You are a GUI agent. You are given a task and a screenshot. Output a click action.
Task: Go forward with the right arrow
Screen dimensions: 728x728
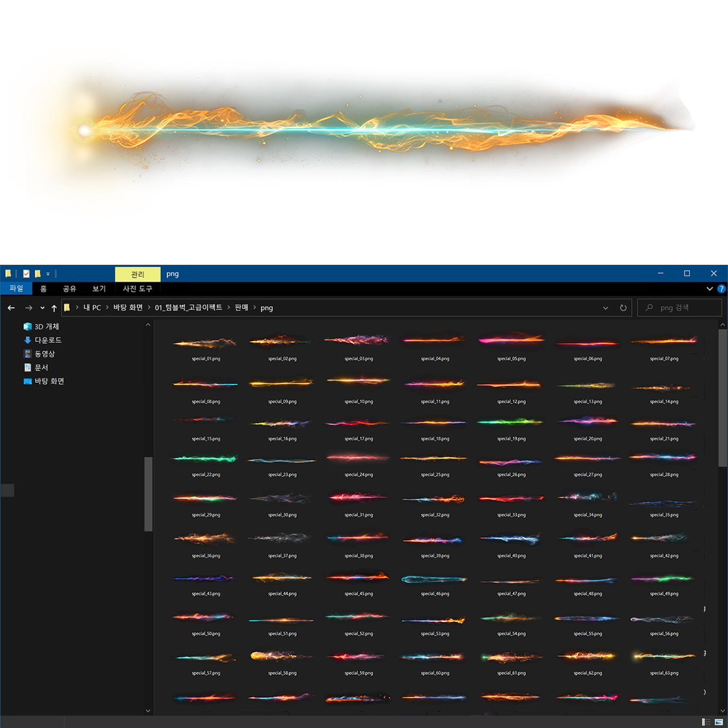pos(28,308)
